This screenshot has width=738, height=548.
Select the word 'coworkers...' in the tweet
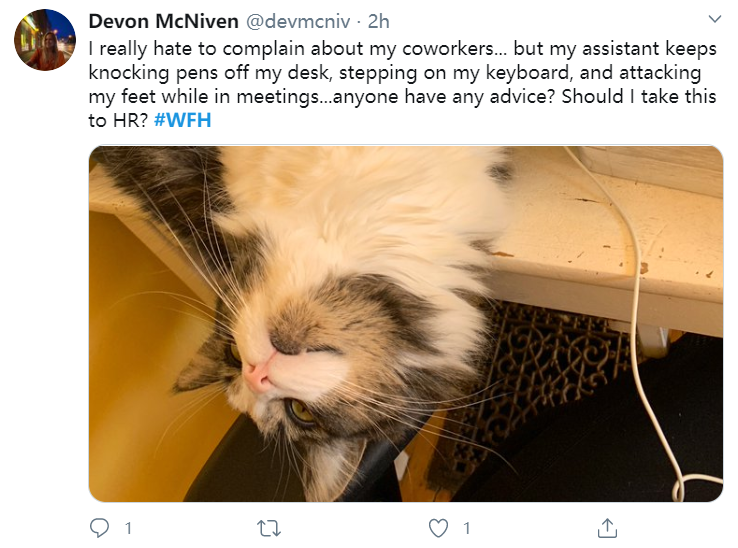click(x=455, y=48)
